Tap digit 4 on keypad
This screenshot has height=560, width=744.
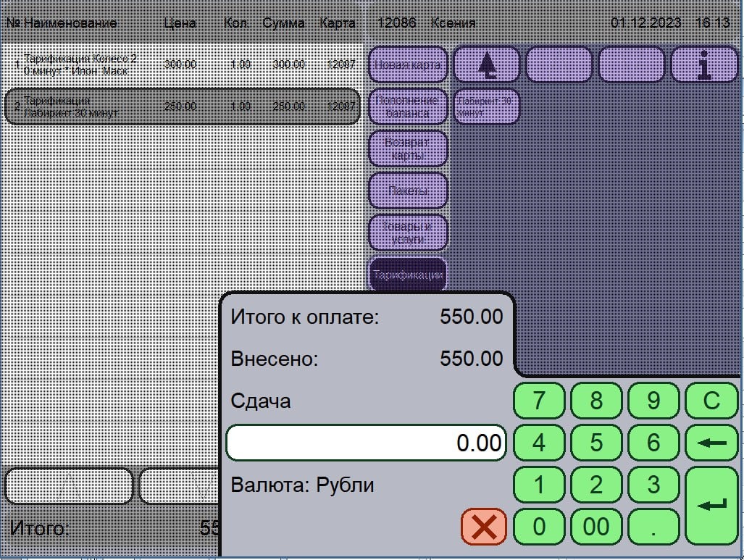(539, 443)
